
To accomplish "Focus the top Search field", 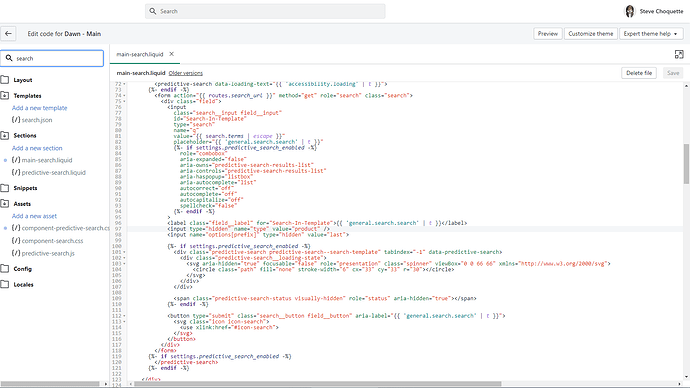I will pos(265,11).
